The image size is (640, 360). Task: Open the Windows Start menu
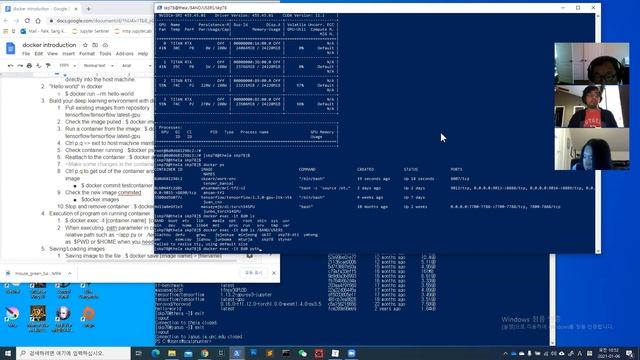[8, 353]
